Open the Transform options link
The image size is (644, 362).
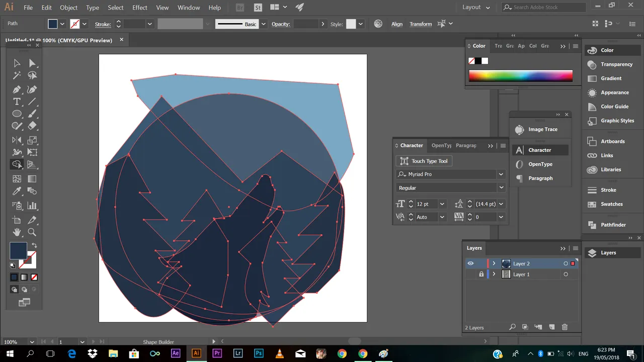coord(421,24)
